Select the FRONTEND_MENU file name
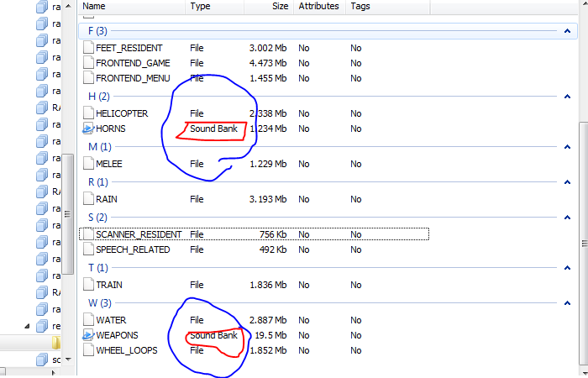This screenshot has width=588, height=378. [133, 78]
